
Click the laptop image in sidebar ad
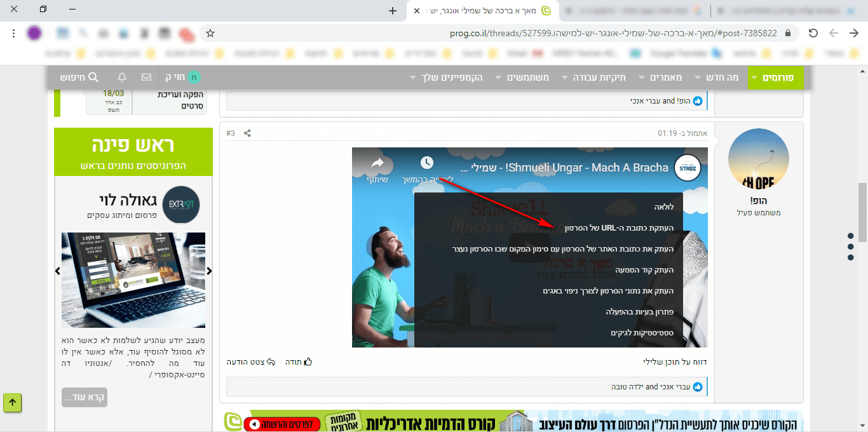click(x=133, y=280)
